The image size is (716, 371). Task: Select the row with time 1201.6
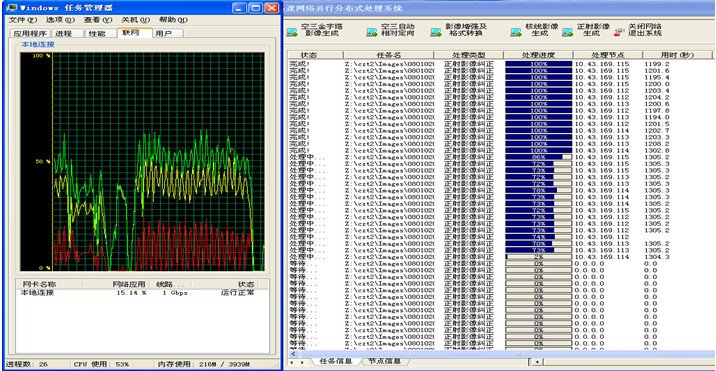500,71
